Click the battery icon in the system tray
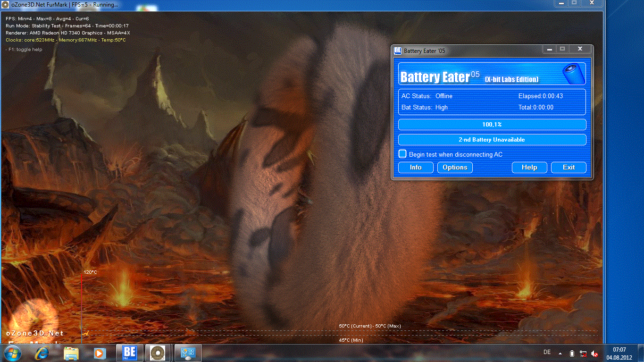The width and height of the screenshot is (644, 362). coord(572,353)
